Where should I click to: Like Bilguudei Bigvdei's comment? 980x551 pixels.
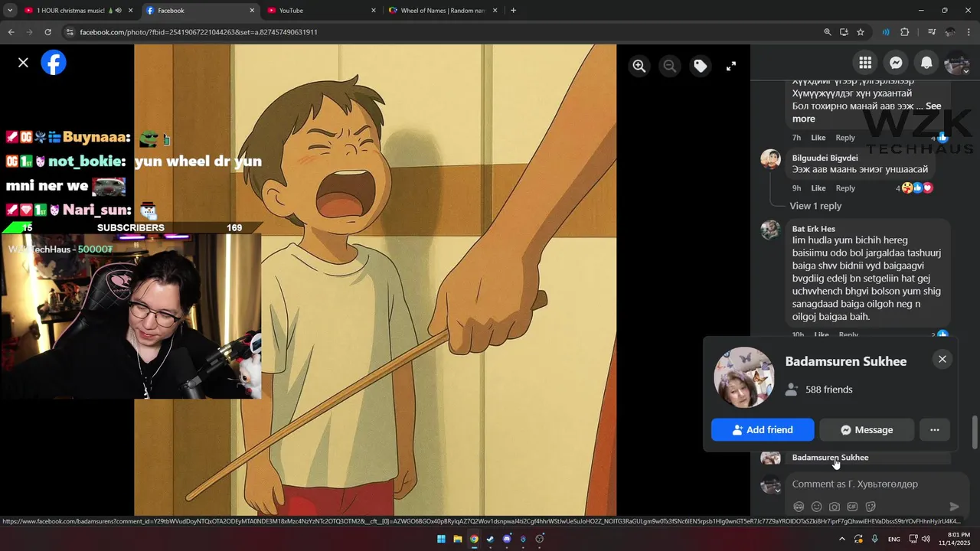tap(818, 188)
